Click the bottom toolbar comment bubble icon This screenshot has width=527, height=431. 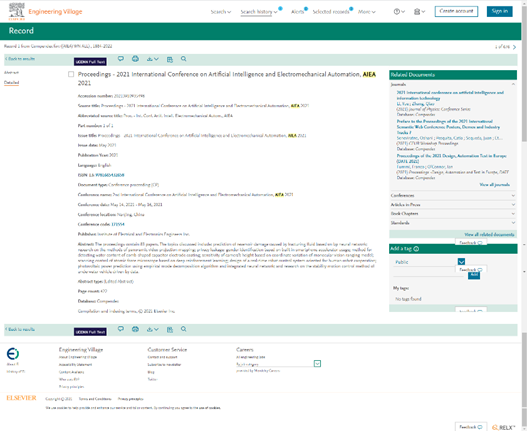(121, 329)
